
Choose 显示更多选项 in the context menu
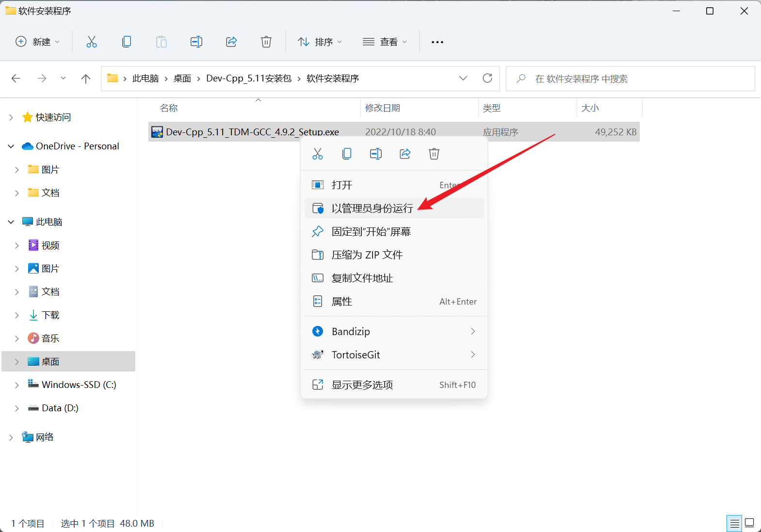(394, 385)
